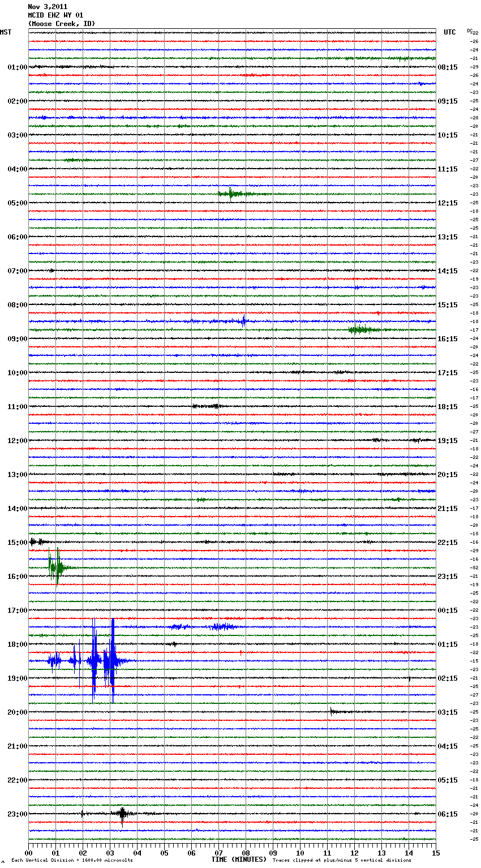This screenshot has height=868, width=481.
Task: Select the 16:00 MST time label
Action: pos(17,577)
